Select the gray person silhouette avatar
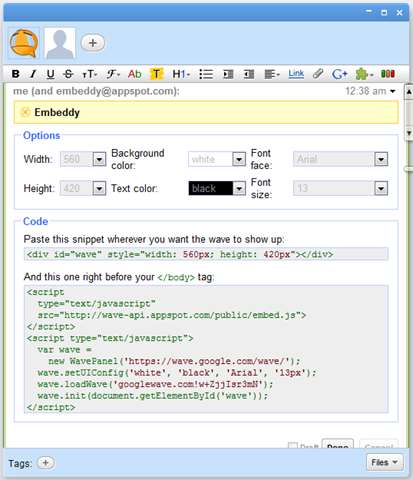This screenshot has width=413, height=480. tap(60, 43)
